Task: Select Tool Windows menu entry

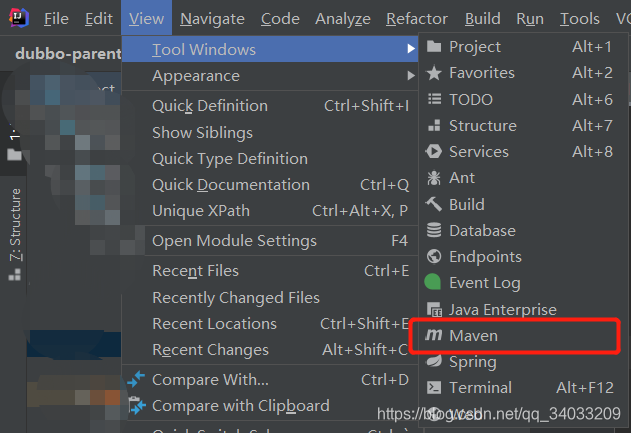Action: coord(270,49)
